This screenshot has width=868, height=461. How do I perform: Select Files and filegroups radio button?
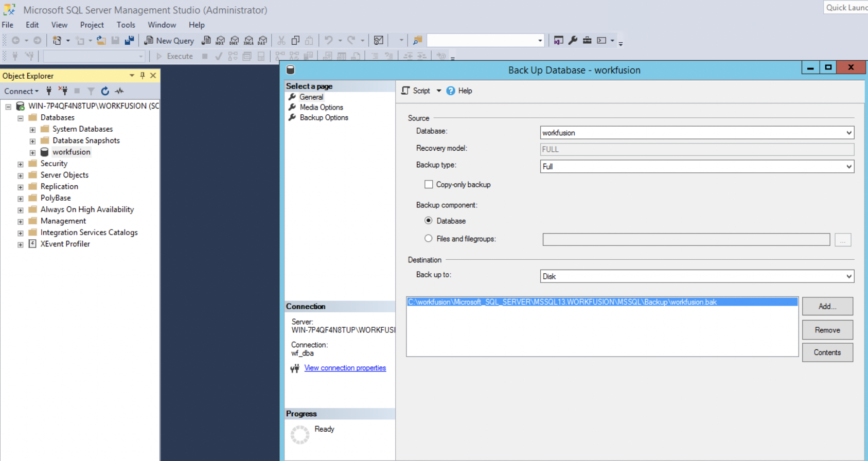(429, 239)
